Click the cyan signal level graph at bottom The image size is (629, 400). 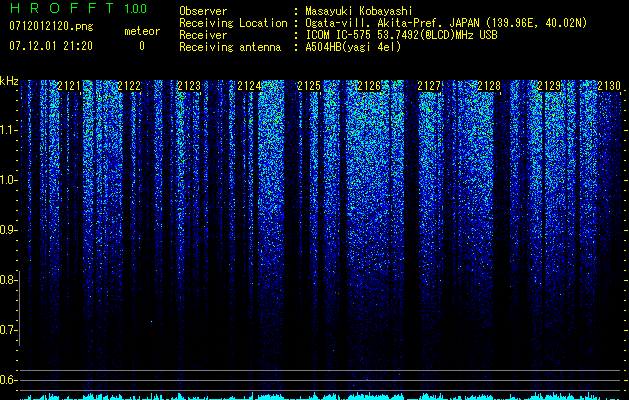pyautogui.click(x=320, y=396)
